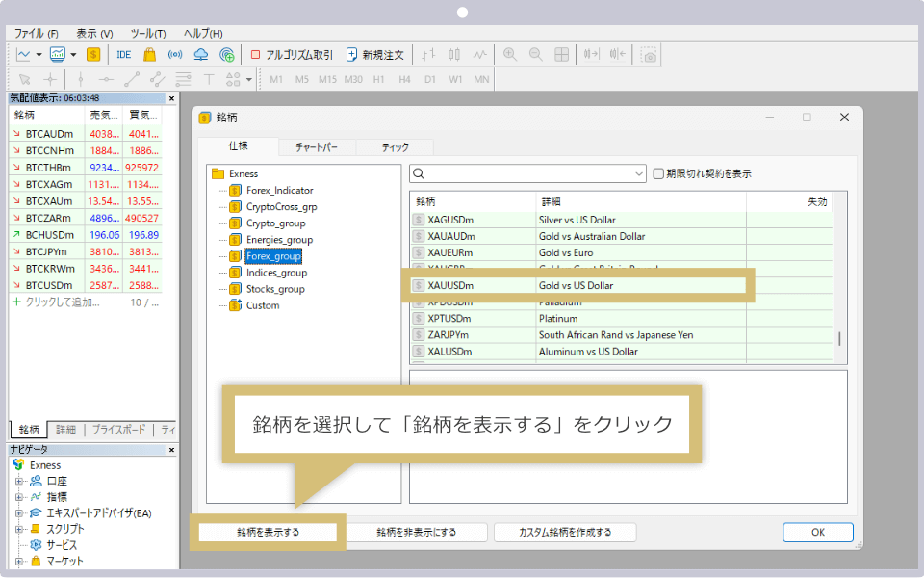Click the screenshot camera icon

click(648, 55)
